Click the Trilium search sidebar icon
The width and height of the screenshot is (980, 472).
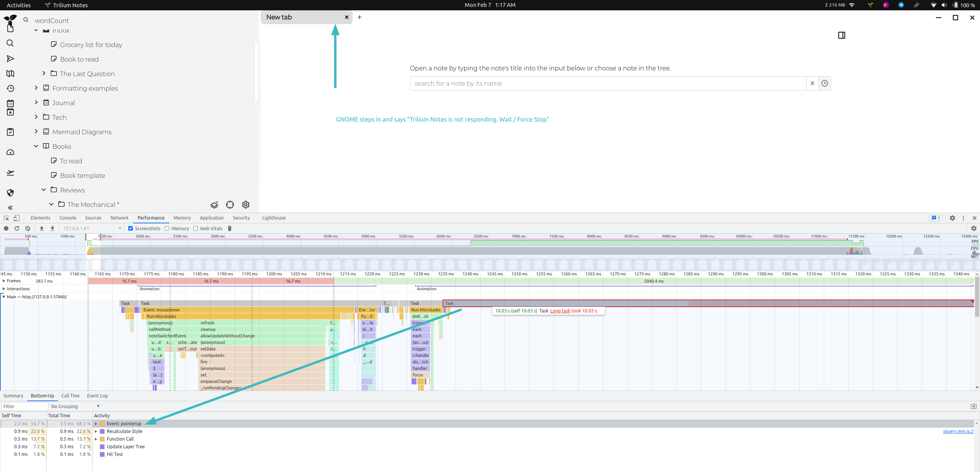point(10,43)
